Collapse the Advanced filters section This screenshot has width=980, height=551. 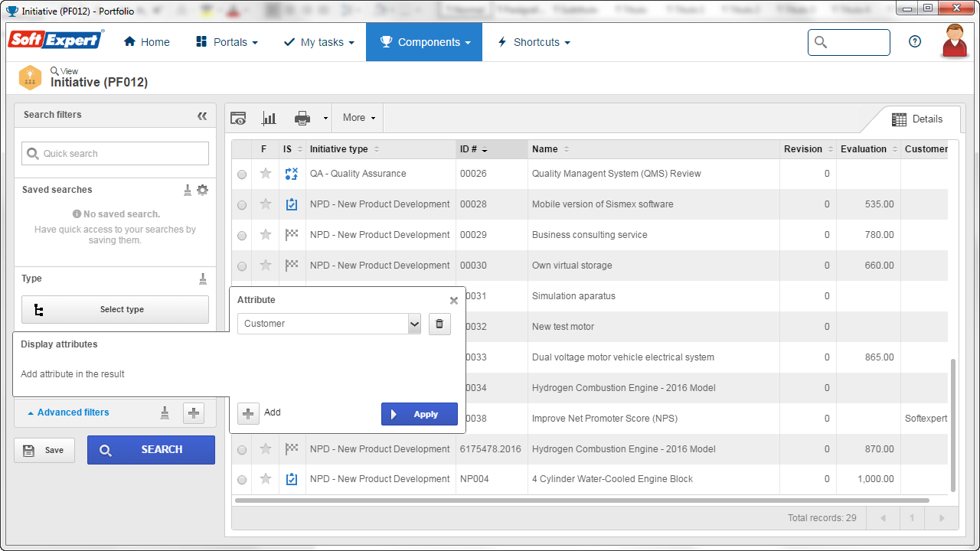click(x=68, y=412)
